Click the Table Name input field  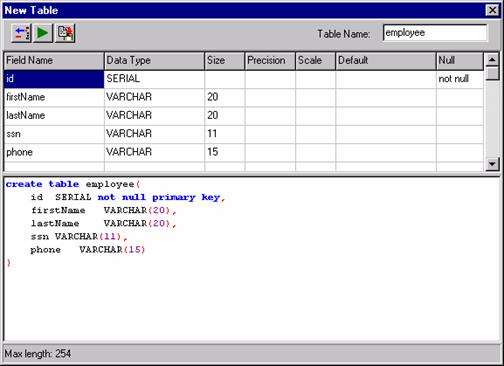pyautogui.click(x=435, y=33)
